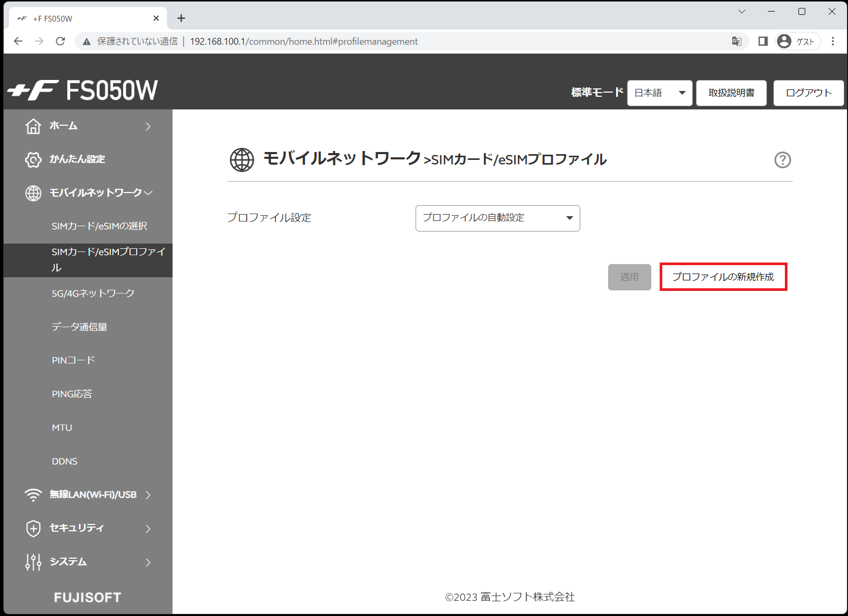Collapse the モバイルネットワーク menu chevron

(148, 193)
